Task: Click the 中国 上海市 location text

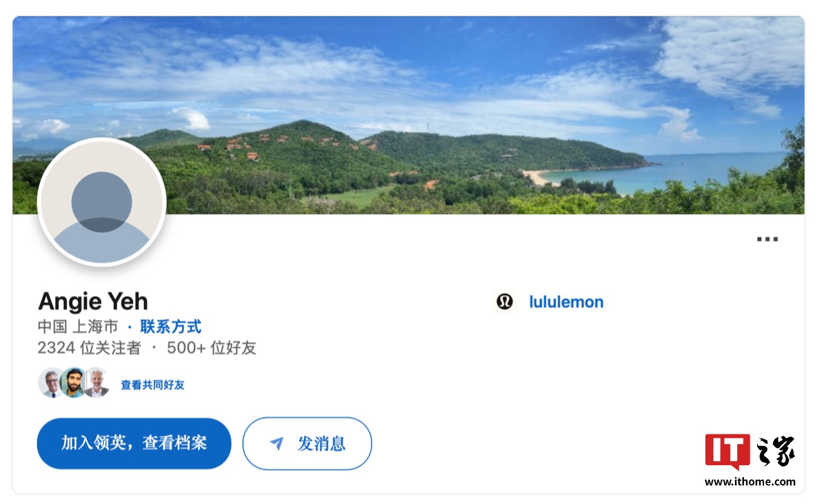Action: (78, 327)
